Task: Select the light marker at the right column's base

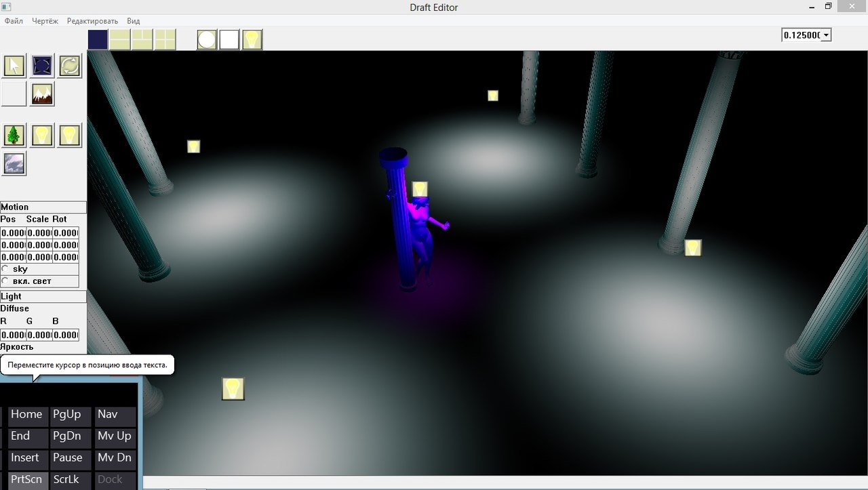Action: click(692, 247)
